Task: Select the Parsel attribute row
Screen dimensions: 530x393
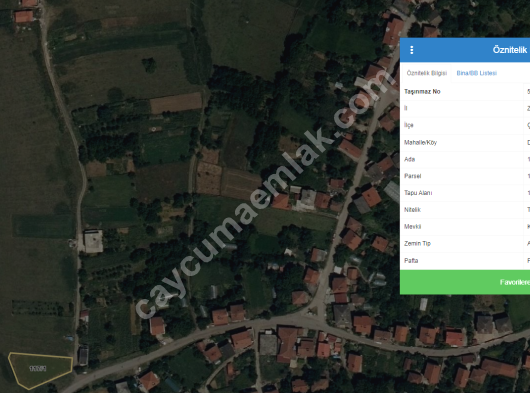Action: [465, 176]
